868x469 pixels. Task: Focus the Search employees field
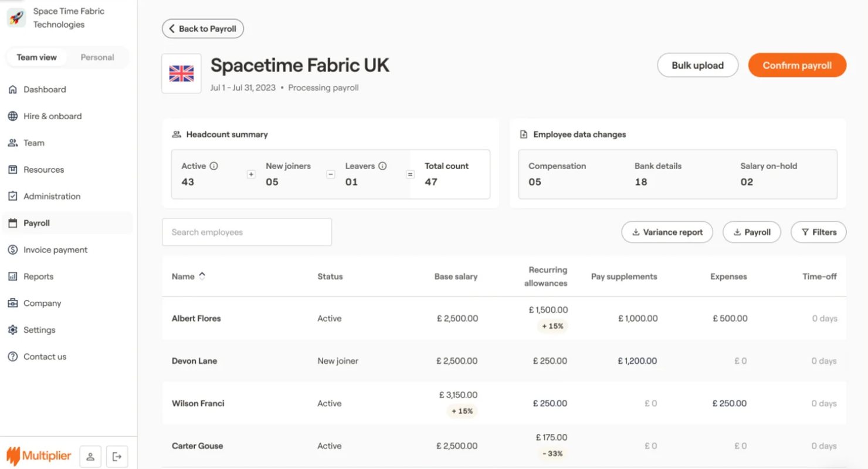pyautogui.click(x=247, y=232)
